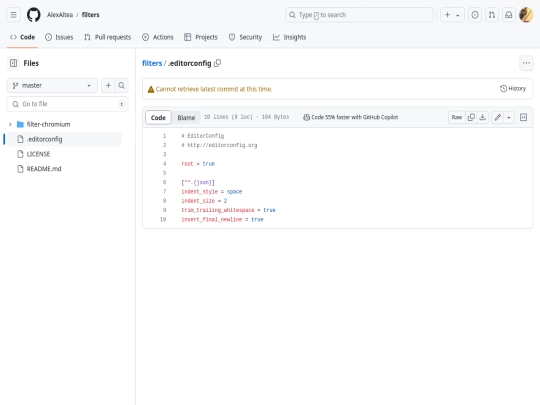The image size is (540, 405).
Task: Select the README.md file in tree
Action: 44,169
